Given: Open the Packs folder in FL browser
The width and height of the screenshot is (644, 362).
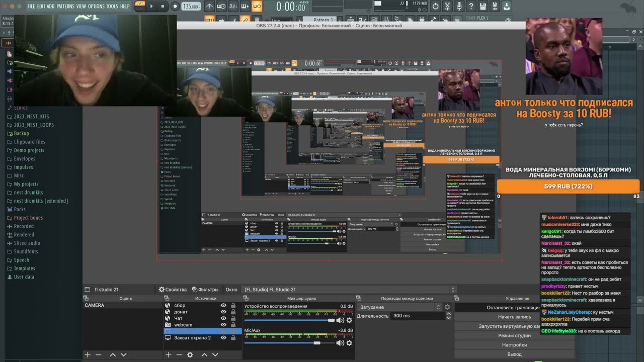Looking at the screenshot, I should (20, 209).
